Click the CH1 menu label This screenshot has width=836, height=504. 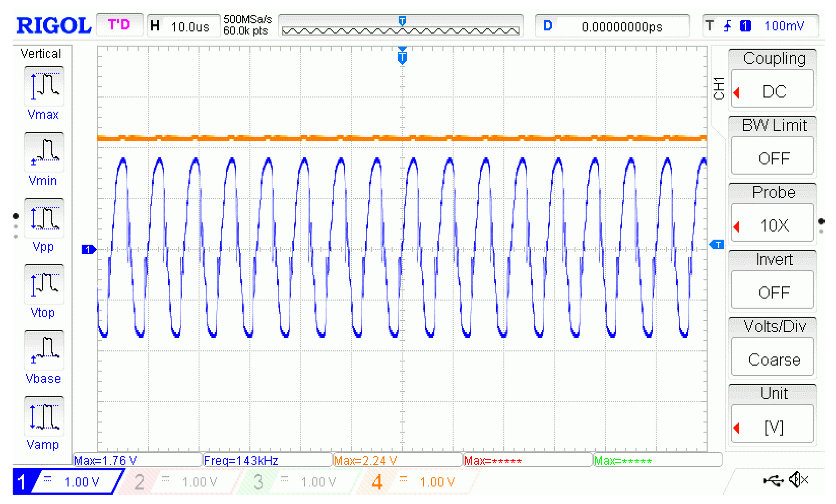point(719,89)
